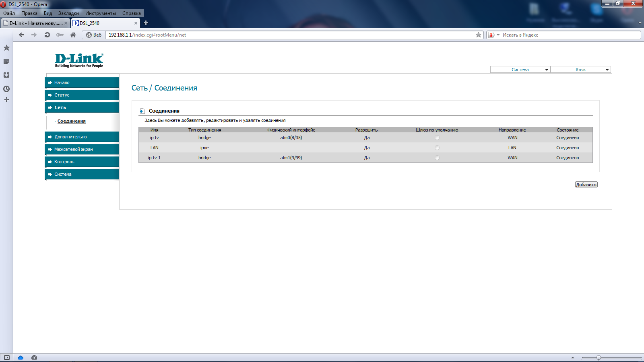The image size is (644, 362).
Task: Click the browser Reload page icon
Action: (47, 35)
